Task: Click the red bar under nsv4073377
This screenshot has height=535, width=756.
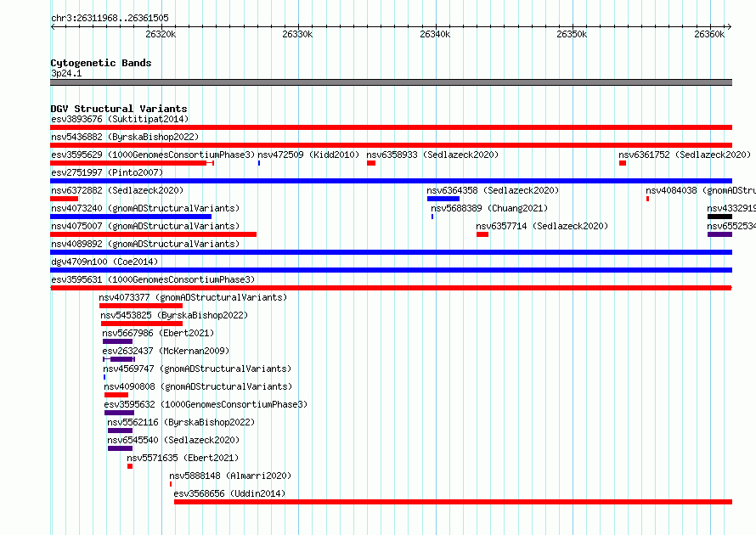Action: click(141, 306)
